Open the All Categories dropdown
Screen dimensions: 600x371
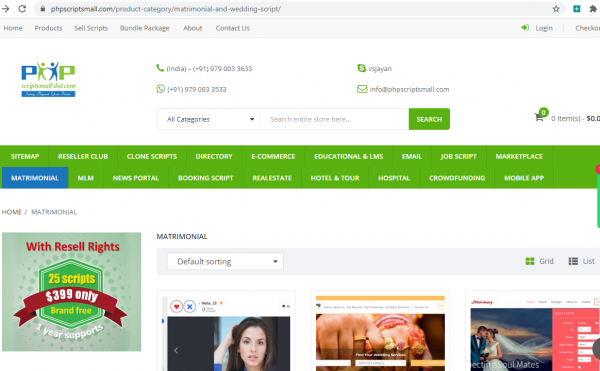209,119
